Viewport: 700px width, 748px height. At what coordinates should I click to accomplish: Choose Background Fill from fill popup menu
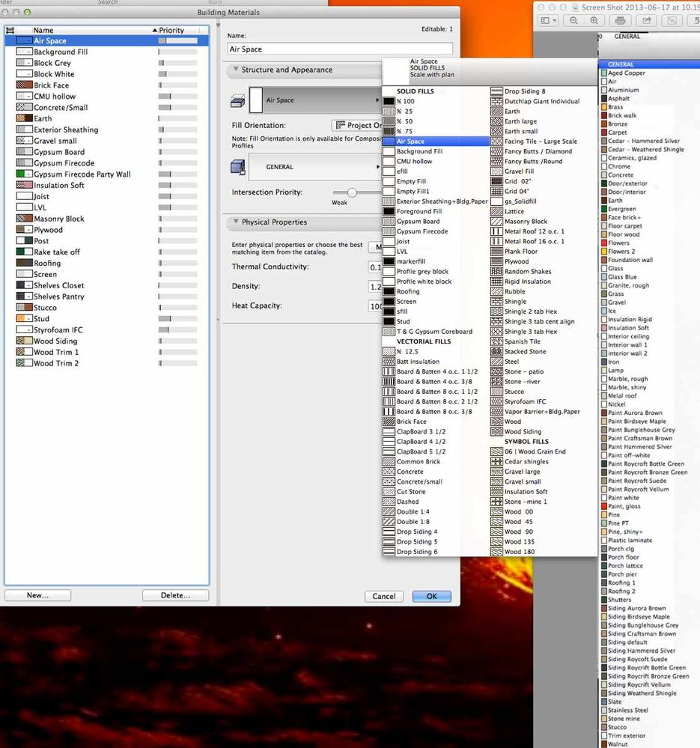[x=436, y=151]
